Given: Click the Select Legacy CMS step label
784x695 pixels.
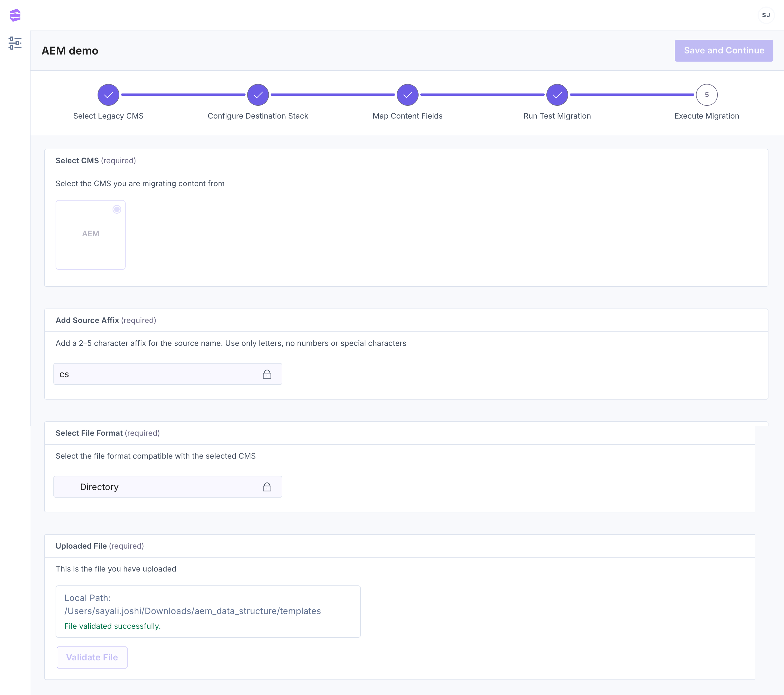Looking at the screenshot, I should tap(108, 116).
